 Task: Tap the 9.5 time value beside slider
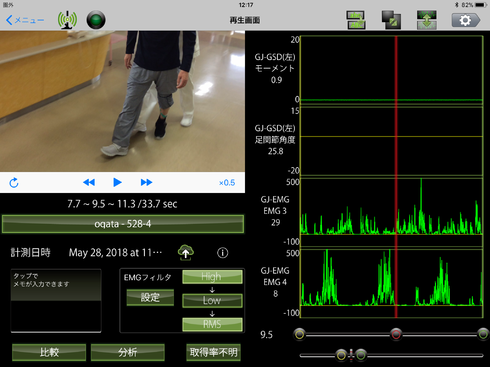click(266, 334)
